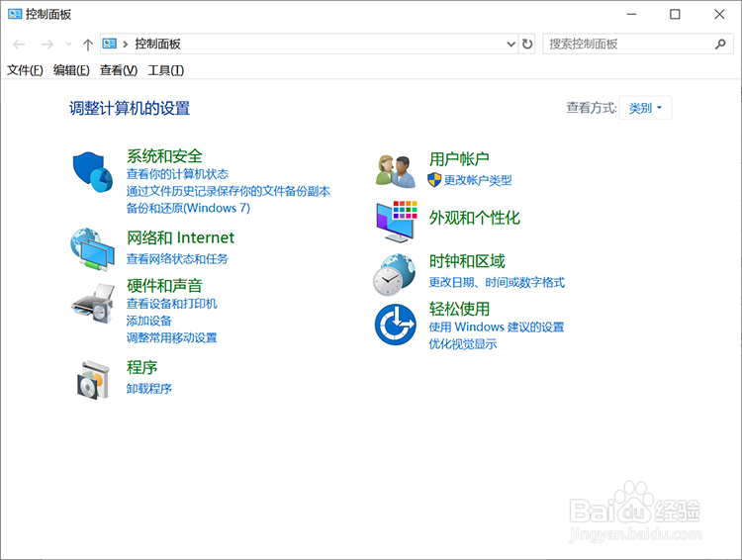The height and width of the screenshot is (560, 742).
Task: Expand the address bar history dropdown
Action: pos(511,44)
